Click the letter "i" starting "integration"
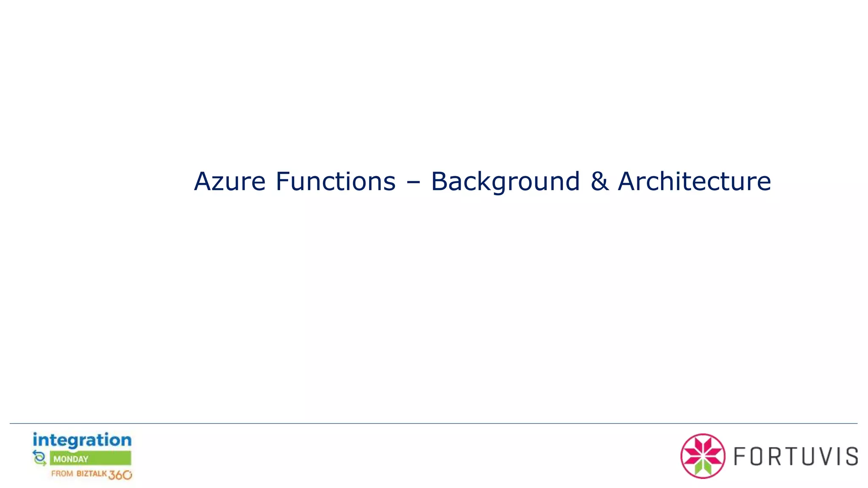The height and width of the screenshot is (488, 868). pos(36,440)
